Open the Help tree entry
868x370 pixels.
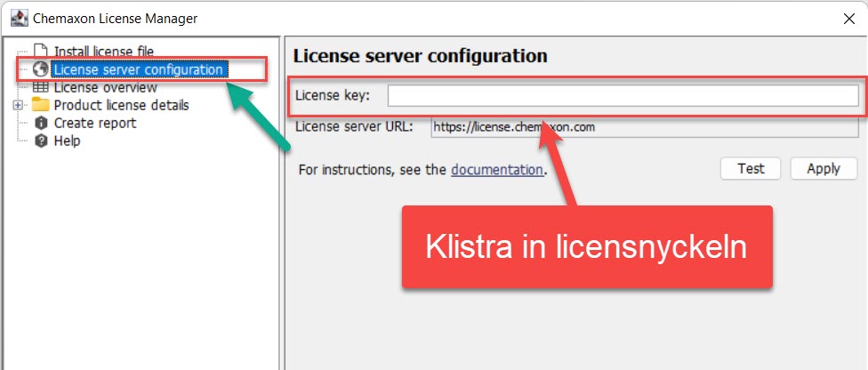coord(67,141)
